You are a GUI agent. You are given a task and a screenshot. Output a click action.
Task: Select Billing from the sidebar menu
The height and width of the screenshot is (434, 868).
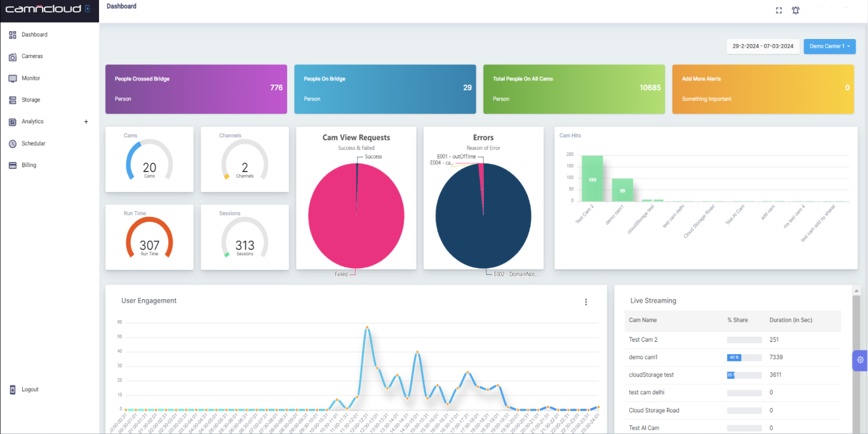coord(29,165)
